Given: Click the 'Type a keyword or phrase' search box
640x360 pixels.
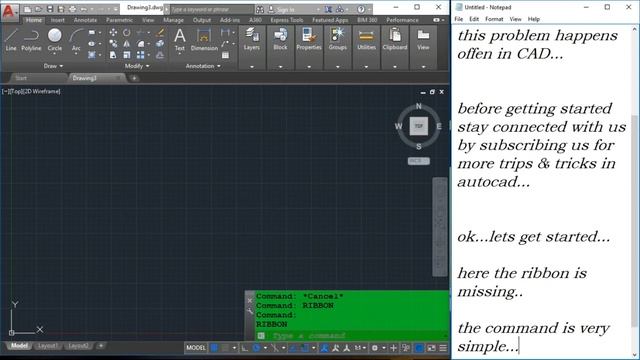Looking at the screenshot, I should coord(211,9).
